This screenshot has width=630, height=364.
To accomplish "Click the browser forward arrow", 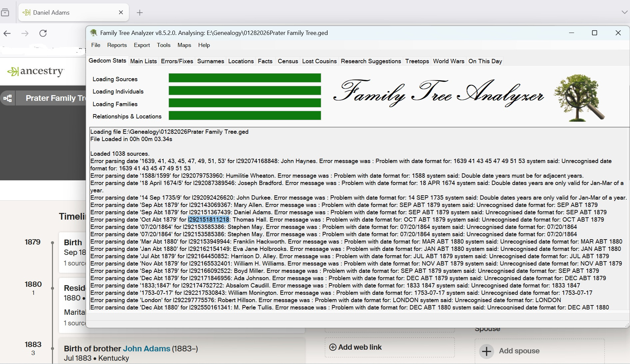I will pyautogui.click(x=25, y=33).
